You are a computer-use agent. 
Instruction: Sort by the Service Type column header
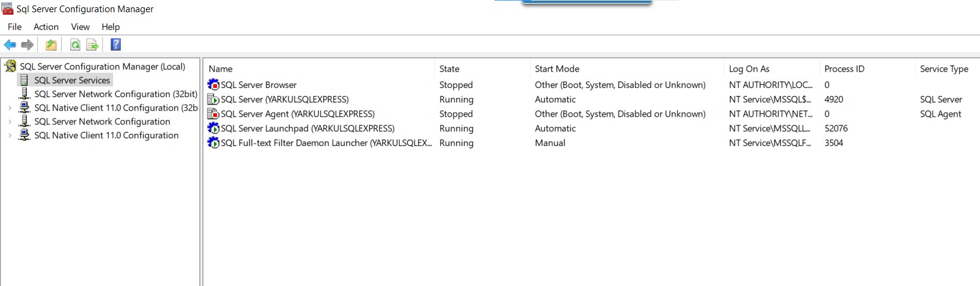pyautogui.click(x=944, y=69)
